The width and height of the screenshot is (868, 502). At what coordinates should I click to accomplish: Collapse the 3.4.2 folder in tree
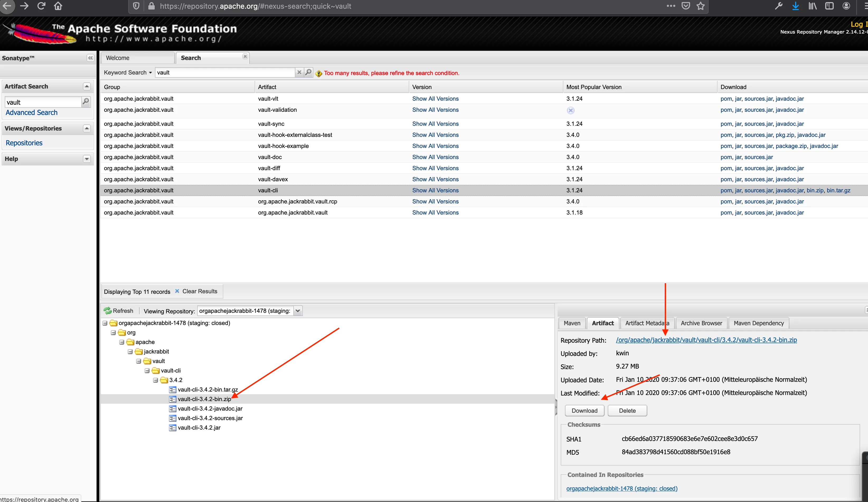(x=156, y=380)
